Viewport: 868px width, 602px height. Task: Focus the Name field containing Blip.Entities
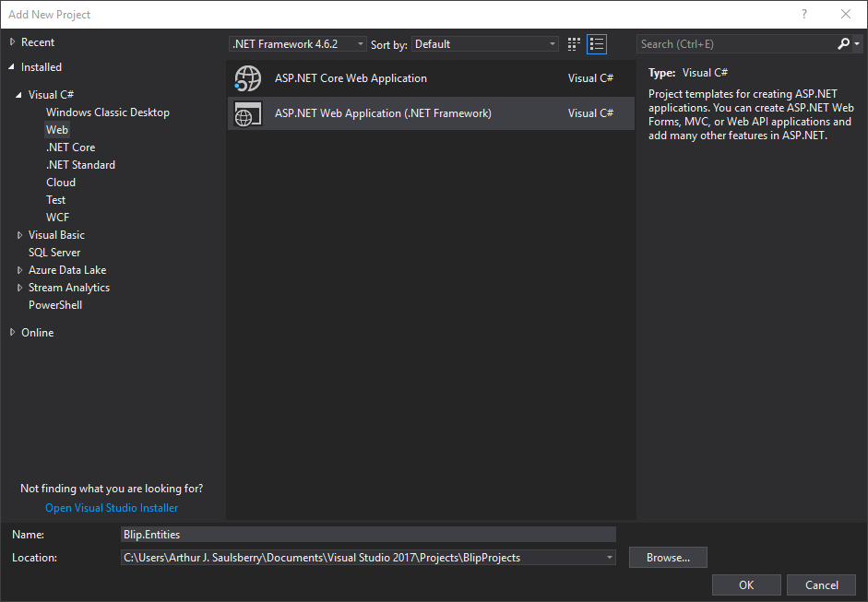tap(368, 535)
